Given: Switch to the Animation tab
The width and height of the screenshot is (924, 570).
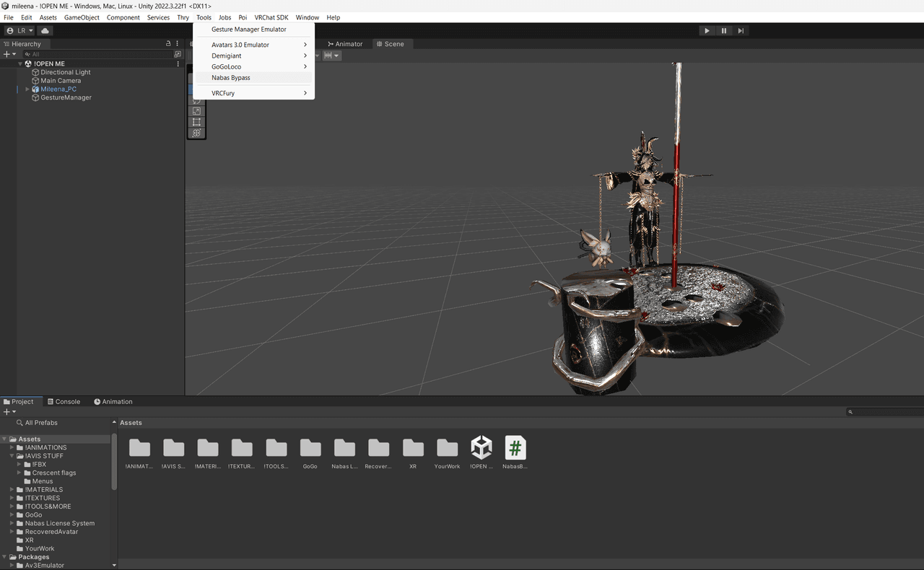Looking at the screenshot, I should point(113,402).
